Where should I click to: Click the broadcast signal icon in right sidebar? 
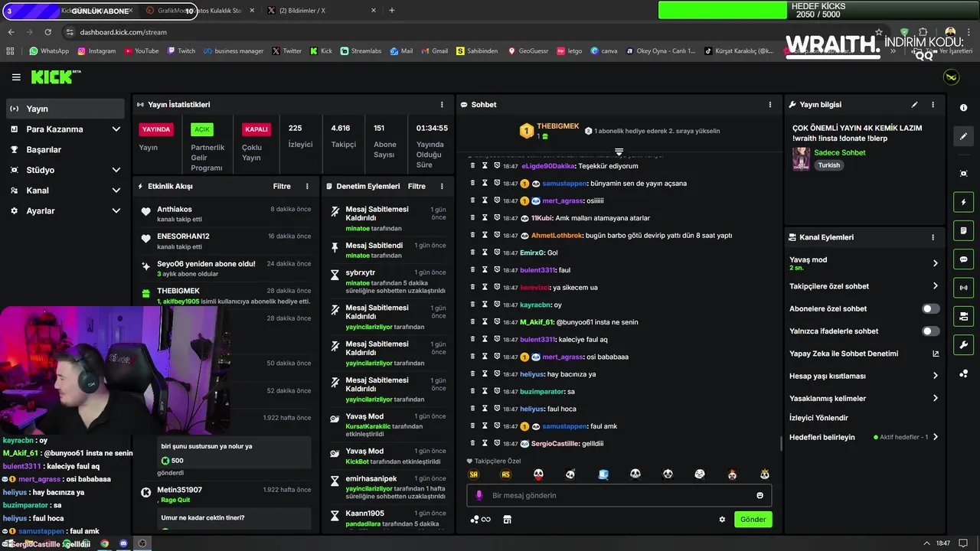click(x=963, y=288)
